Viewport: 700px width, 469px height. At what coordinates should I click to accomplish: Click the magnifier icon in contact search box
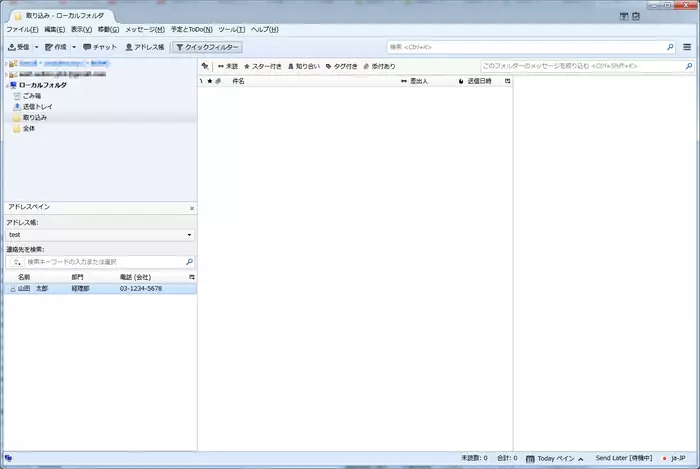pyautogui.click(x=189, y=261)
